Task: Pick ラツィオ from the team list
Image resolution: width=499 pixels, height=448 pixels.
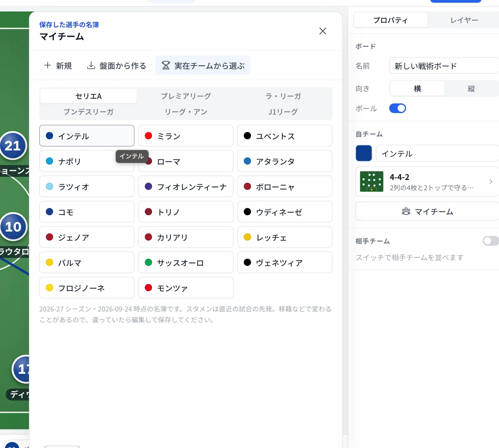Action: pos(87,187)
